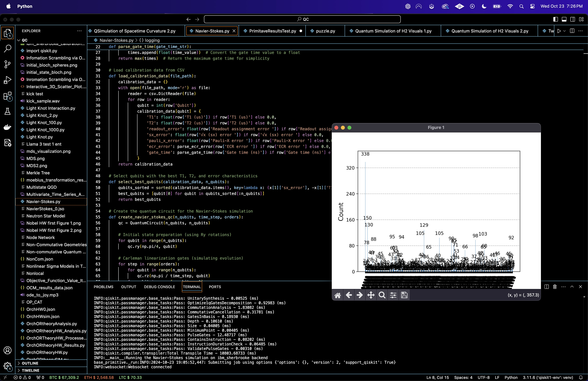Screen dimensions: 588x381
Task: Save the figure with the disk icon
Action: coord(404,295)
